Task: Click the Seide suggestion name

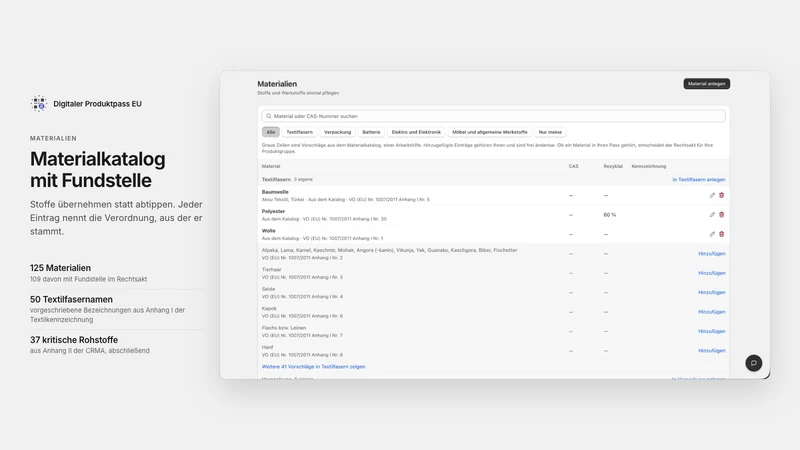Action: pyautogui.click(x=268, y=289)
